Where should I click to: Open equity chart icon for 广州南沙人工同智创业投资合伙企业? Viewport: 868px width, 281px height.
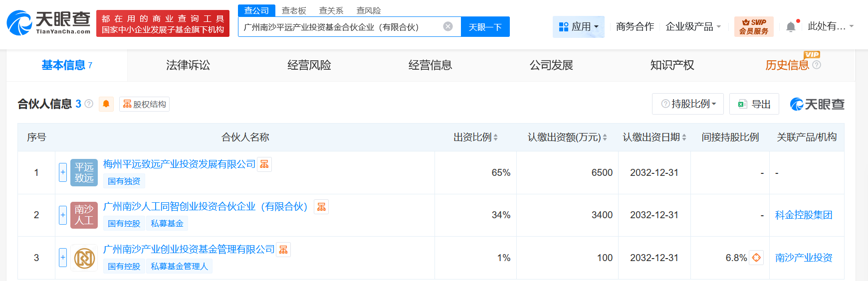click(x=321, y=207)
